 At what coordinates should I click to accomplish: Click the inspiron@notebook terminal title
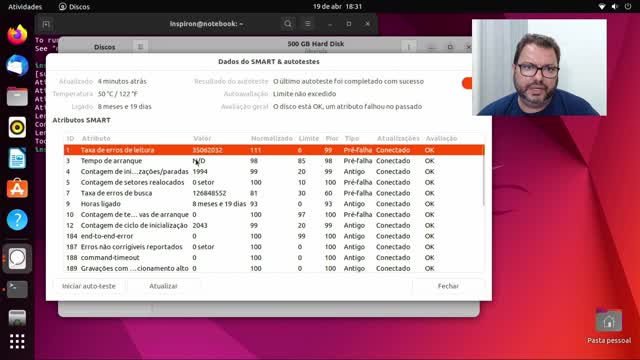[x=207, y=24]
